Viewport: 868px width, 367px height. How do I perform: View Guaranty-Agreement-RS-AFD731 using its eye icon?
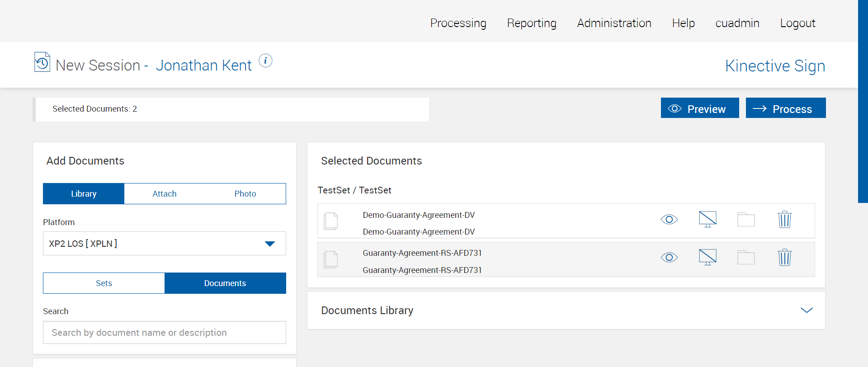[669, 258]
